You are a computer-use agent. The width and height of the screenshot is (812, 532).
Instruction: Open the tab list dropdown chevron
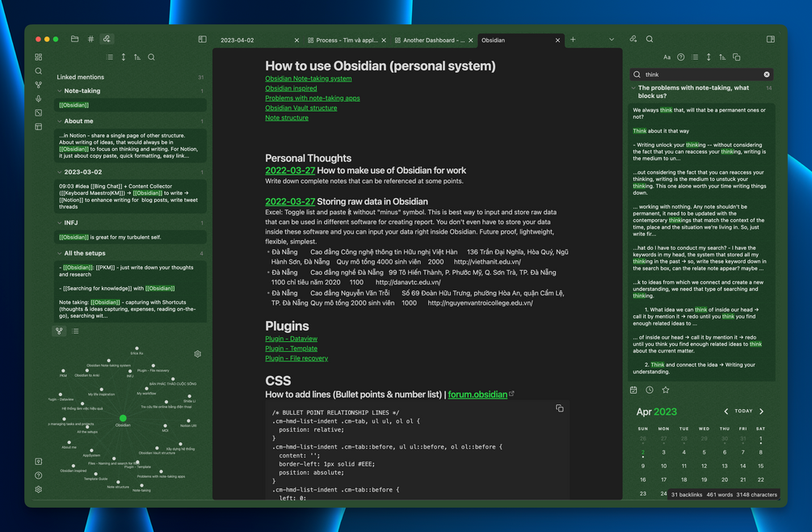[612, 40]
